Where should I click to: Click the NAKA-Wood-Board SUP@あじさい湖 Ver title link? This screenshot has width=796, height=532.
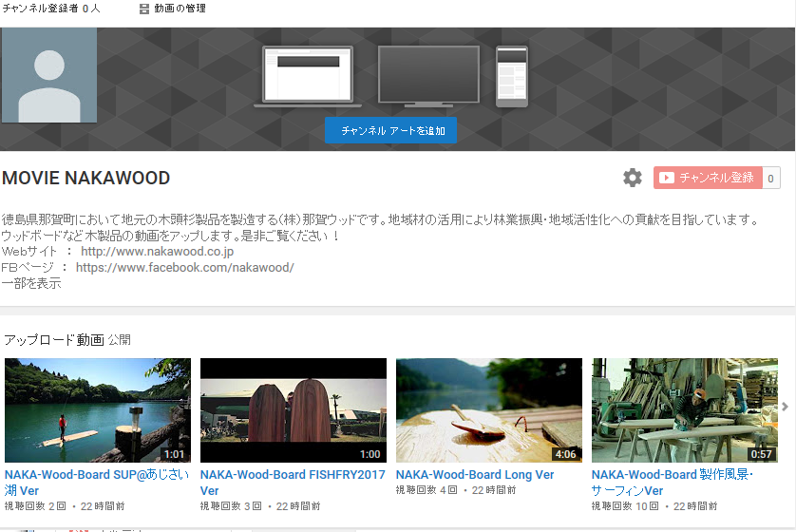[97, 483]
